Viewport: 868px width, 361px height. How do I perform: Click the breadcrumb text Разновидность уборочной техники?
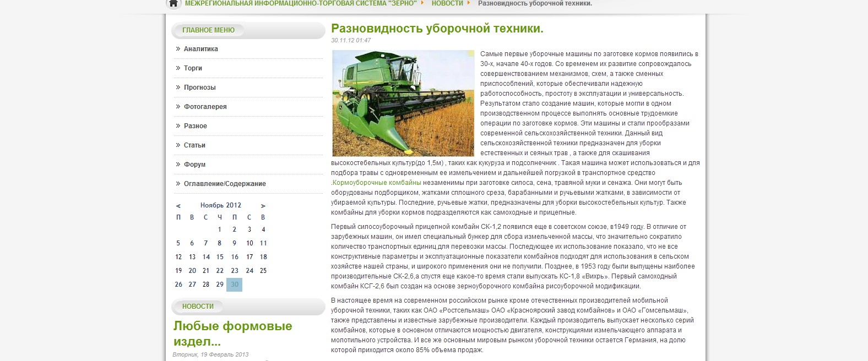tap(535, 3)
